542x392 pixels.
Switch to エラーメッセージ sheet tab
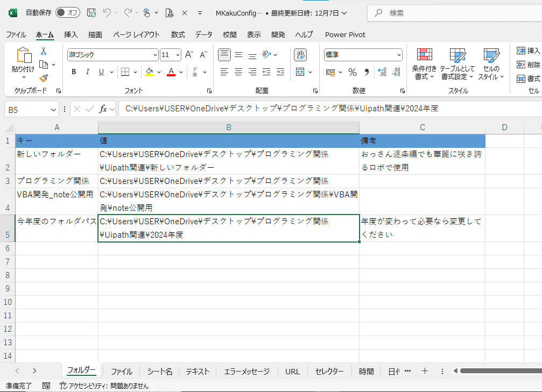click(x=247, y=371)
